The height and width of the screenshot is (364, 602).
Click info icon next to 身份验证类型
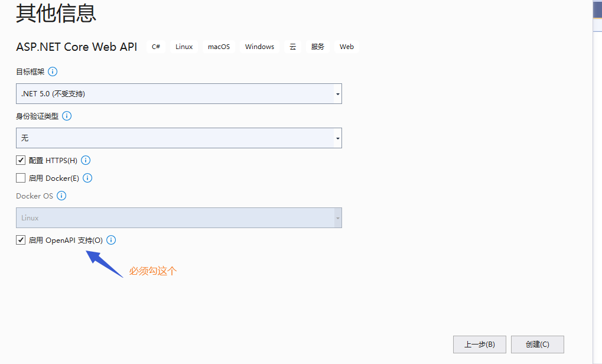pos(67,116)
